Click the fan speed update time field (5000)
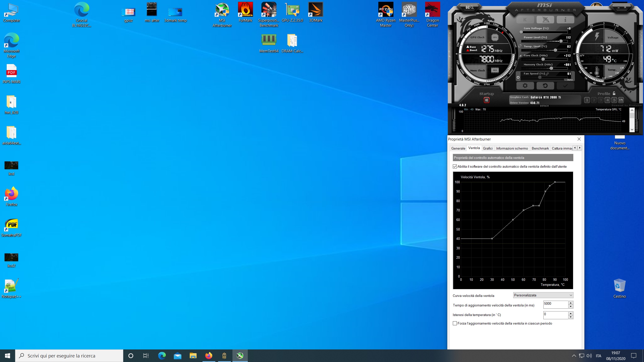Screen dimensions: 644x362 click(x=555, y=304)
